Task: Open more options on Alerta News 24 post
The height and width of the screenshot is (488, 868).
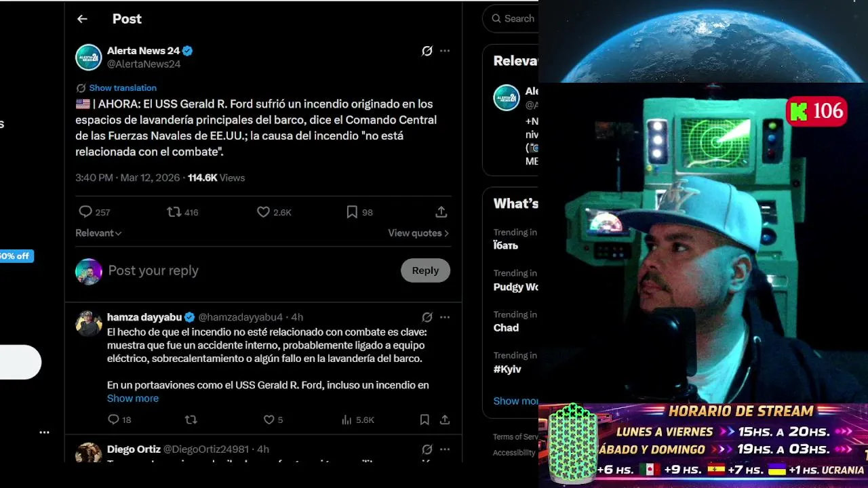Action: 445,51
